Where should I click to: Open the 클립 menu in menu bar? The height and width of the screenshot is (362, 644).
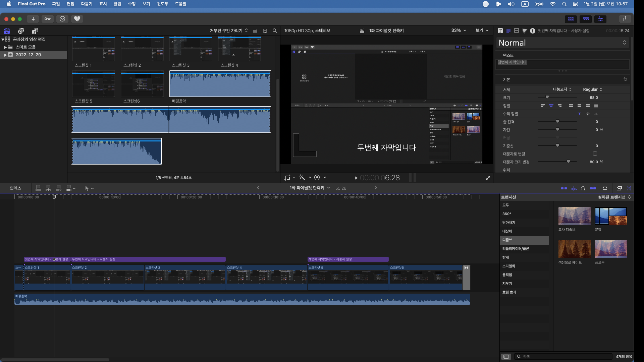pos(117,4)
